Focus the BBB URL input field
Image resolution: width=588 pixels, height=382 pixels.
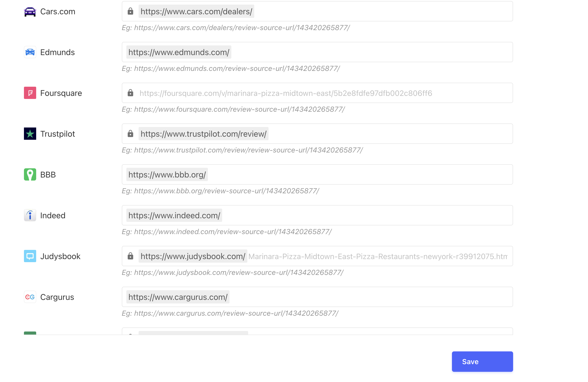[x=317, y=175]
